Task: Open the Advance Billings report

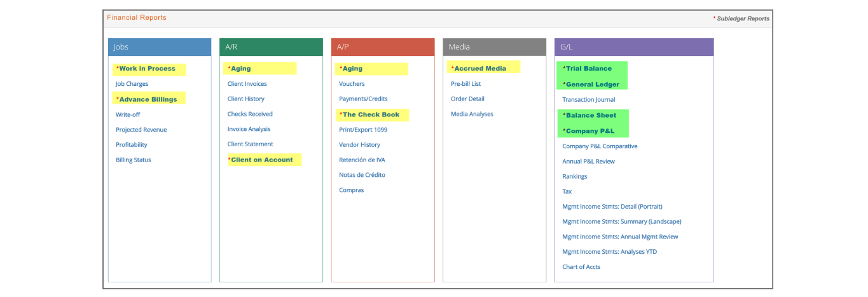Action: click(148, 99)
